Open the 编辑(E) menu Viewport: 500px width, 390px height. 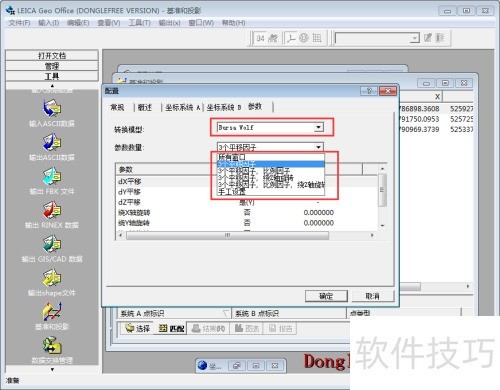(78, 23)
